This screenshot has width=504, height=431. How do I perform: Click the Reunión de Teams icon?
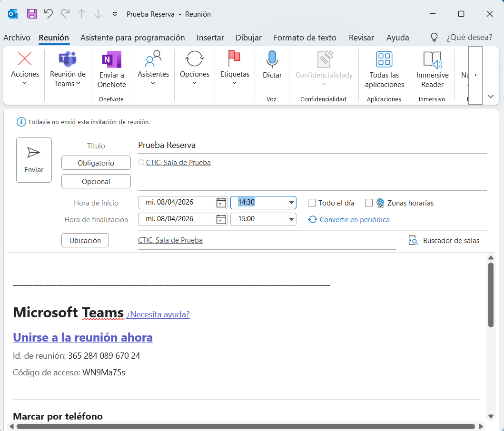point(68,59)
